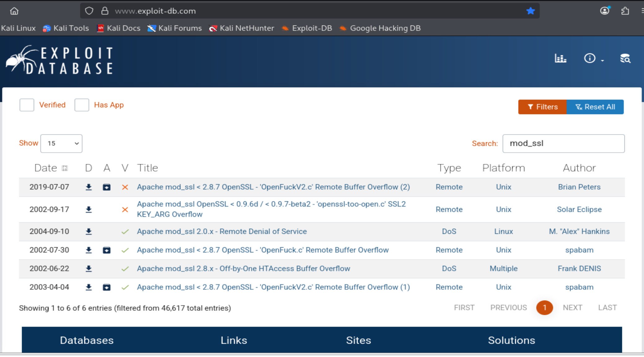644x357 pixels.
Task: Open the openssl-too-open.c SSL2 KEY_ARG Overflow exploit
Action: [271, 209]
